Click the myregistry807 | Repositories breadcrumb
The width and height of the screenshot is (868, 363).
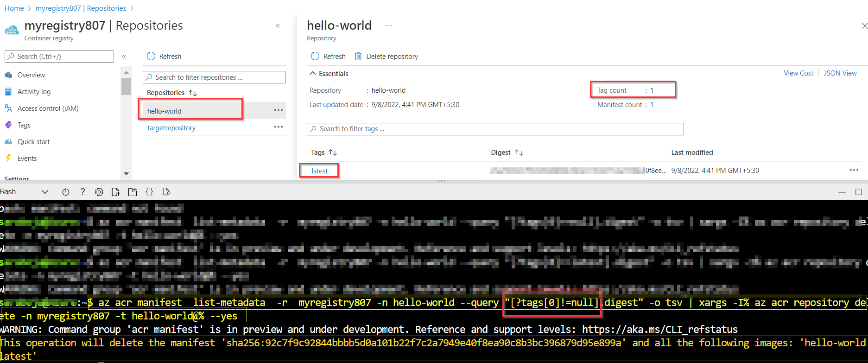tap(81, 8)
